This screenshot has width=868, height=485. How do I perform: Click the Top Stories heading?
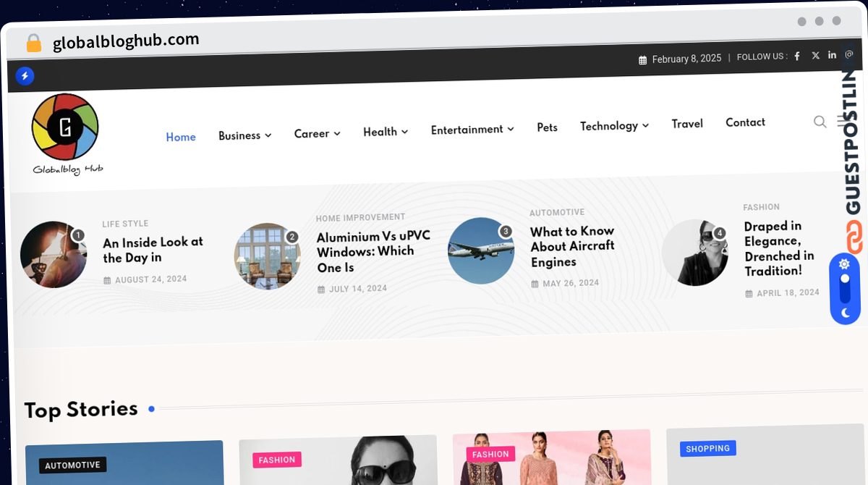click(81, 410)
